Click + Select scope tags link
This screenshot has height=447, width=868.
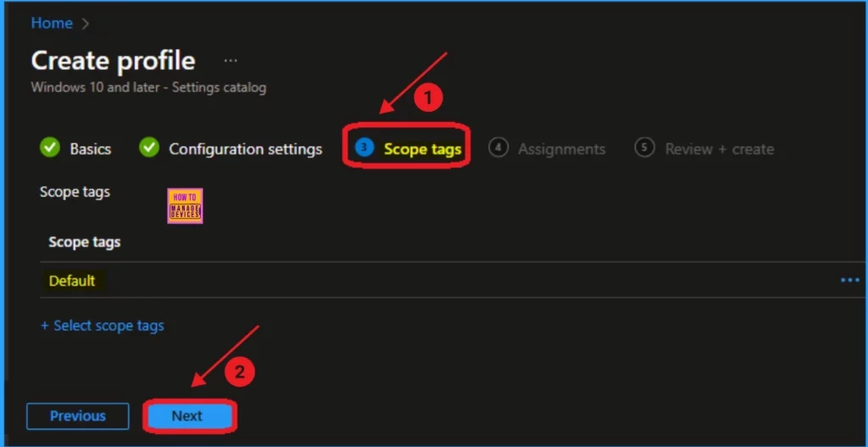pos(103,326)
